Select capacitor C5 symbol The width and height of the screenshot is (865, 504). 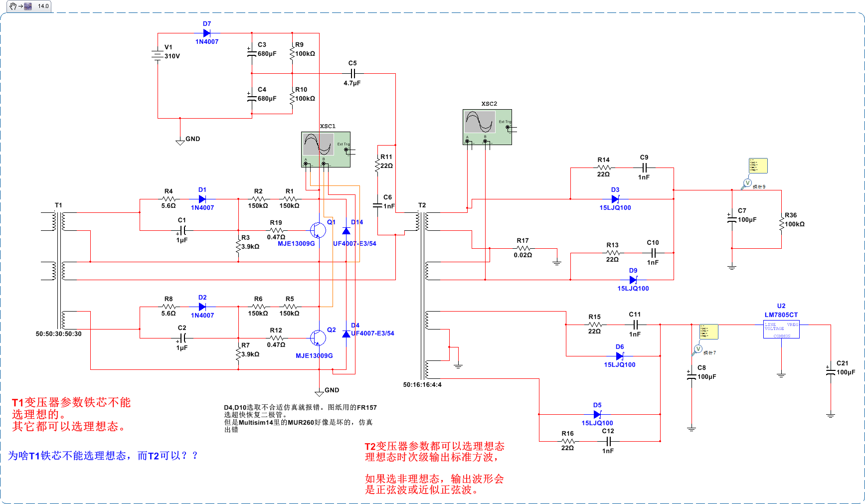[x=352, y=74]
